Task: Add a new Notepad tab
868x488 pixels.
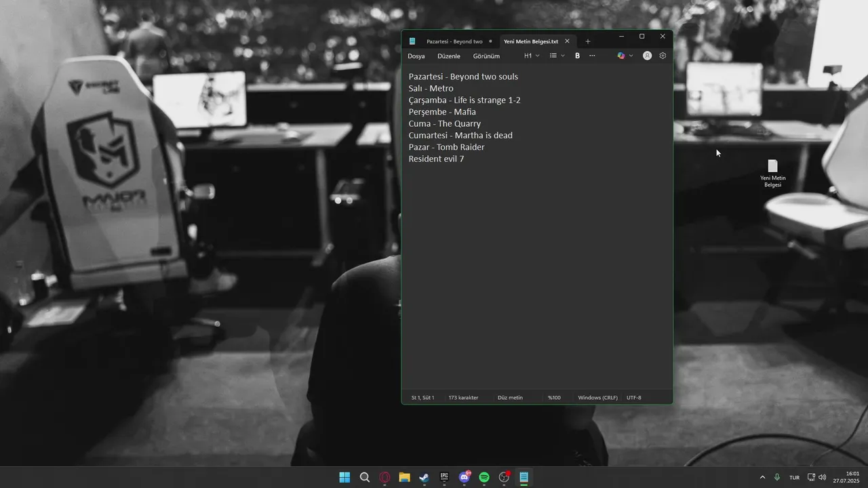Action: pos(587,41)
